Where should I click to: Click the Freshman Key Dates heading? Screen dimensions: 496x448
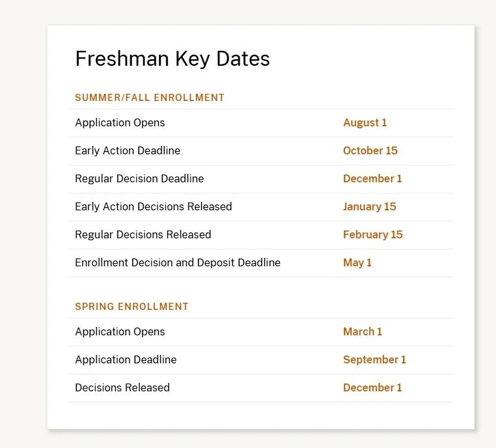click(x=172, y=59)
